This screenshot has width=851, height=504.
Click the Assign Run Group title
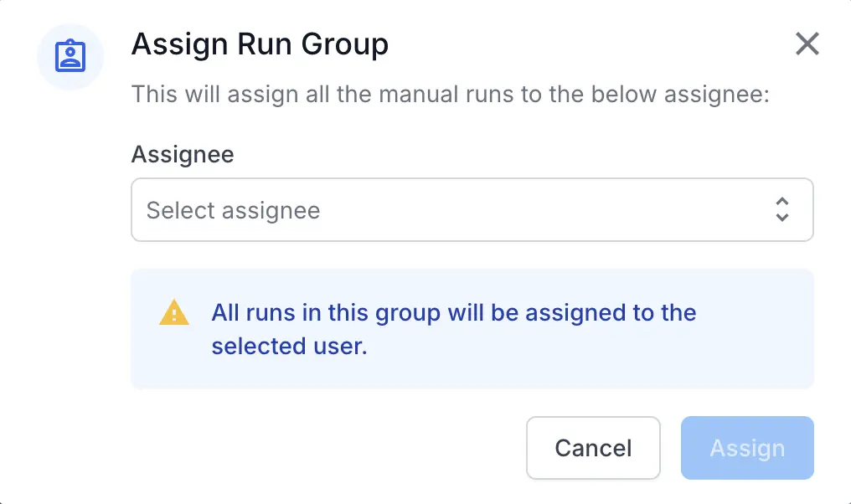[259, 44]
